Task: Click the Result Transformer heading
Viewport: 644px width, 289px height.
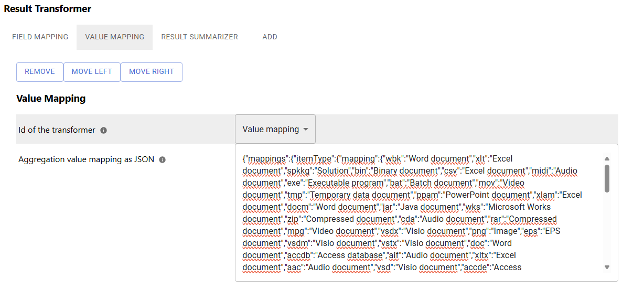Action: [x=48, y=9]
